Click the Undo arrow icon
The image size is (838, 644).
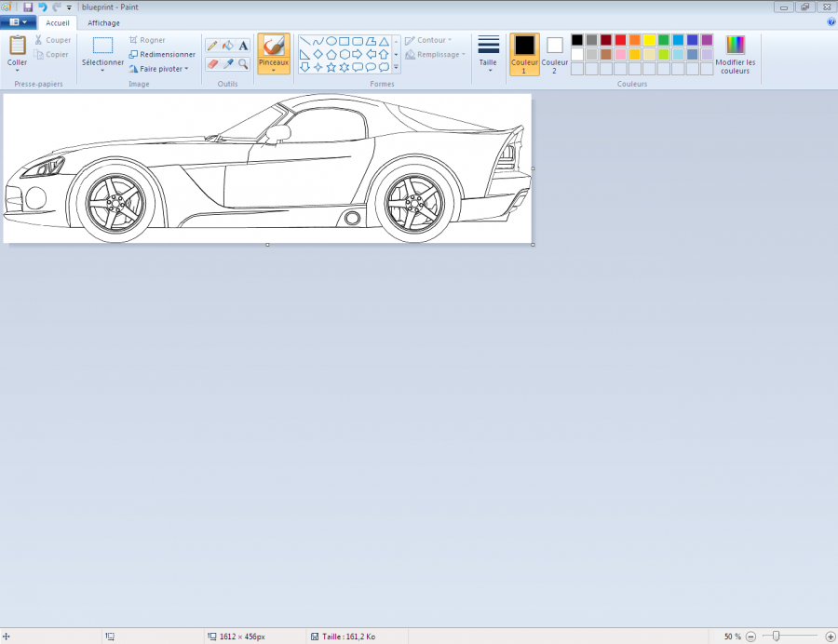43,7
